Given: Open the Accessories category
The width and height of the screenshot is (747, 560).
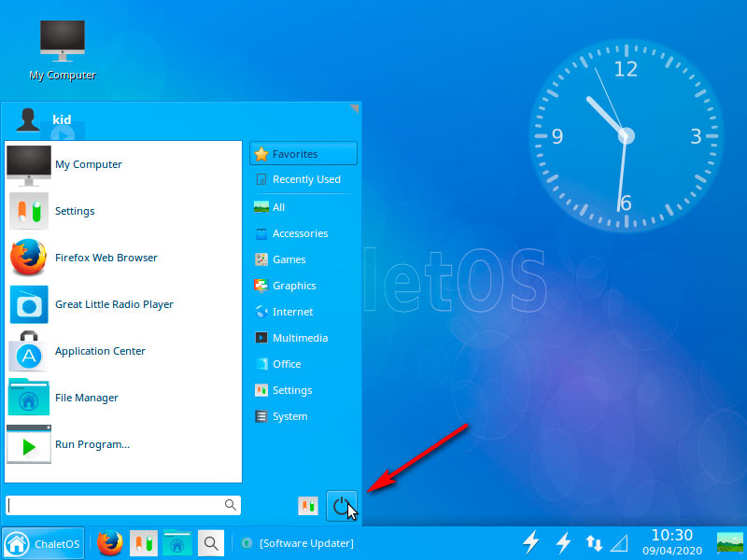Looking at the screenshot, I should coord(303,233).
